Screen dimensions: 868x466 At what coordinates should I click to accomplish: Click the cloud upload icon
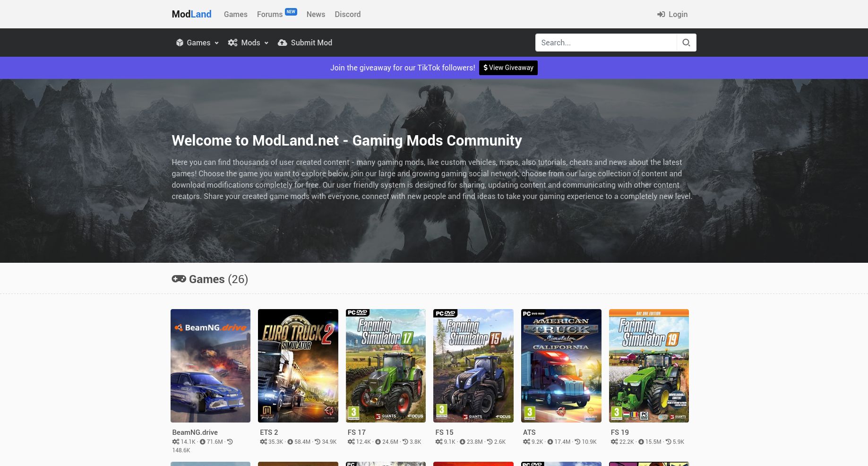click(283, 43)
